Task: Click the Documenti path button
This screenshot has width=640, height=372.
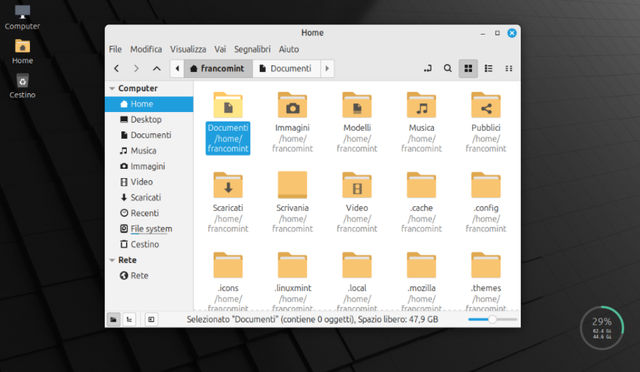Action: point(287,69)
